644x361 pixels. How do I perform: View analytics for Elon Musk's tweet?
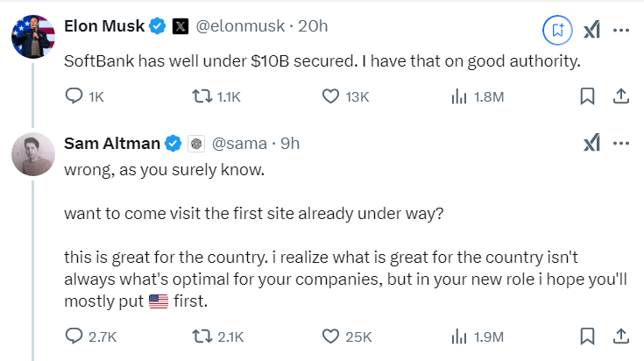point(458,96)
